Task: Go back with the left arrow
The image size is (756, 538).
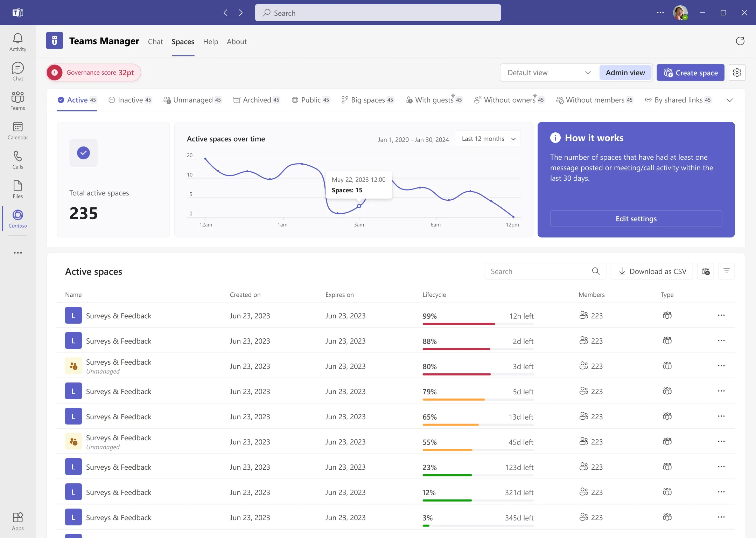Action: tap(225, 13)
